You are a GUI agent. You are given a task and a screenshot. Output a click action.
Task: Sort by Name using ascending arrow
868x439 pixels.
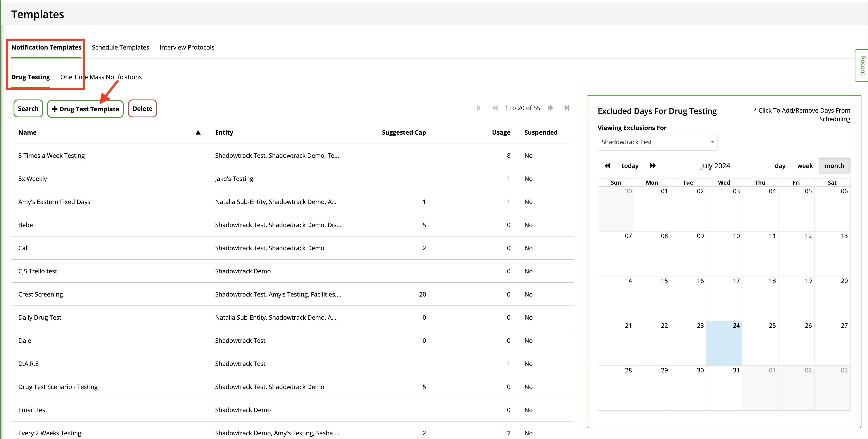click(198, 132)
